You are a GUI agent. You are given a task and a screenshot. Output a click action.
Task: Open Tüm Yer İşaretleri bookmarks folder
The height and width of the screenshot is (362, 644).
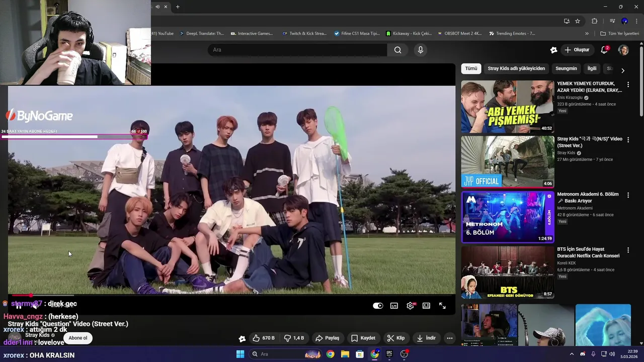click(x=619, y=34)
